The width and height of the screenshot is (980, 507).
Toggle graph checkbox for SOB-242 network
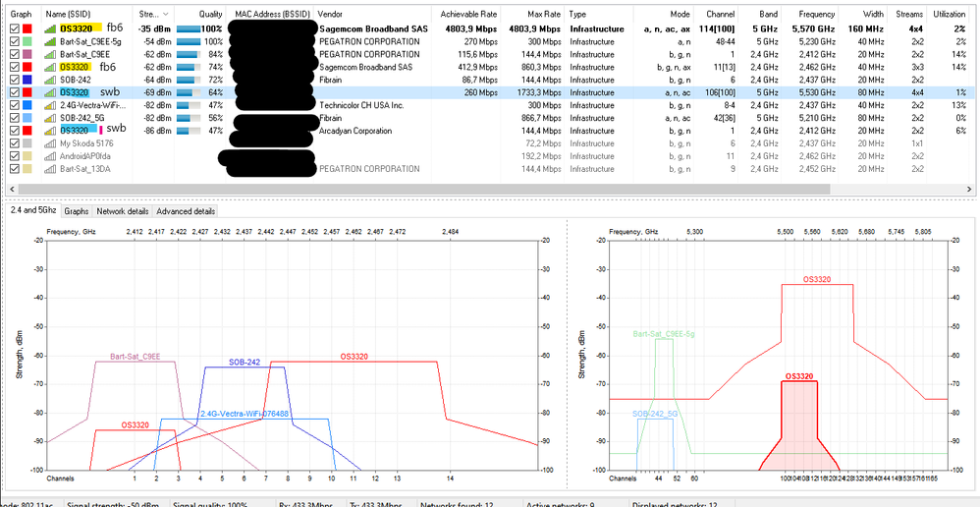click(x=14, y=79)
